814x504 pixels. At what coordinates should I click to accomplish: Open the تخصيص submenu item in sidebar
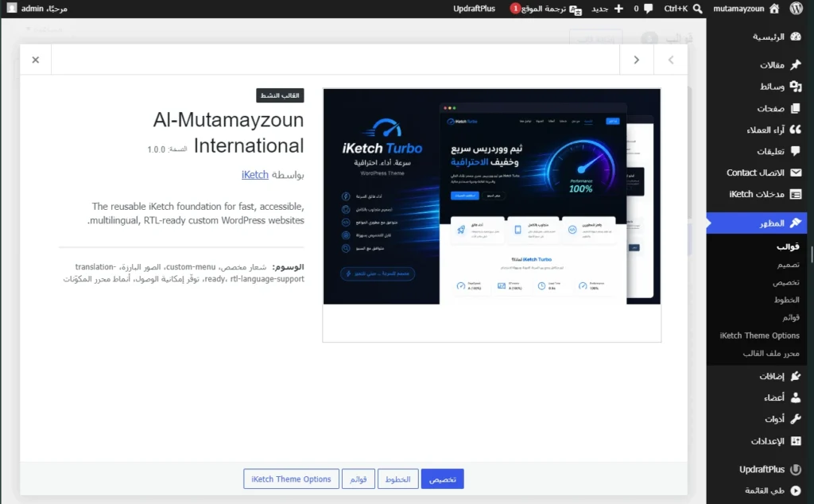786,282
